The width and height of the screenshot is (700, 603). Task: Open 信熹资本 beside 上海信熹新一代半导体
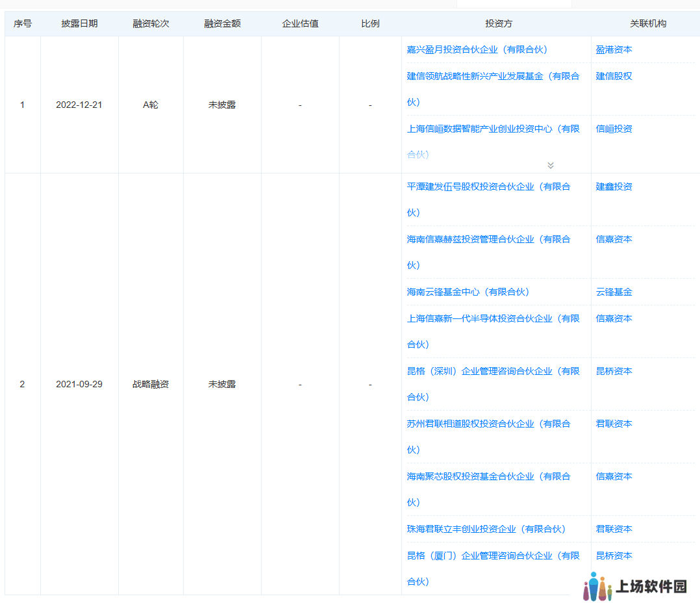point(614,318)
